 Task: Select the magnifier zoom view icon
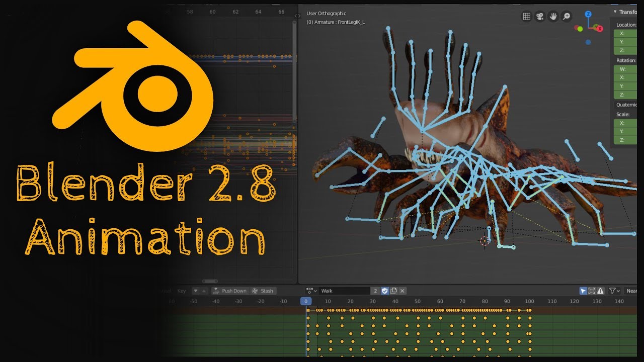tap(567, 17)
